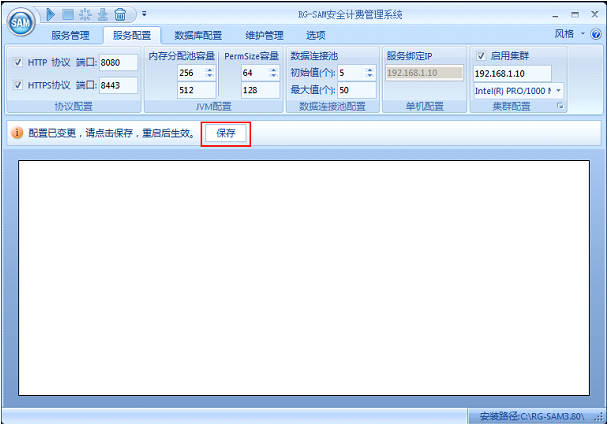Screen dimensions: 607x424
Task: Click the disabled 服务绑定IP field
Action: [424, 72]
